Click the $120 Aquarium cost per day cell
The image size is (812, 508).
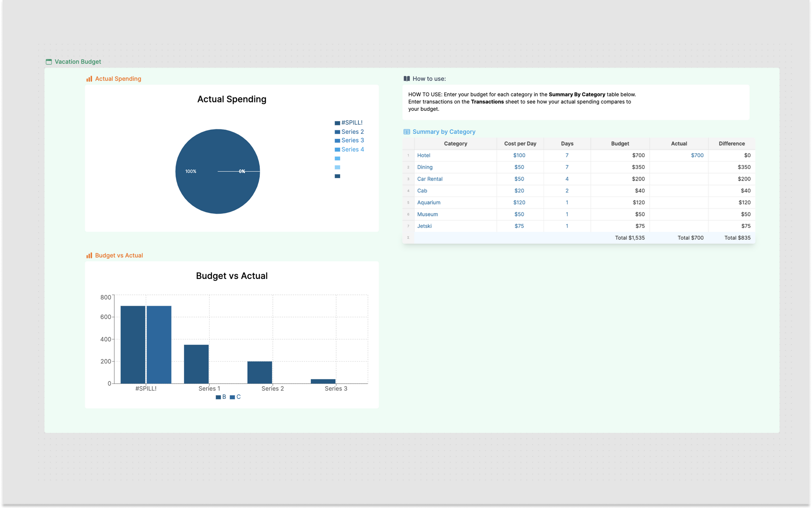pyautogui.click(x=520, y=202)
